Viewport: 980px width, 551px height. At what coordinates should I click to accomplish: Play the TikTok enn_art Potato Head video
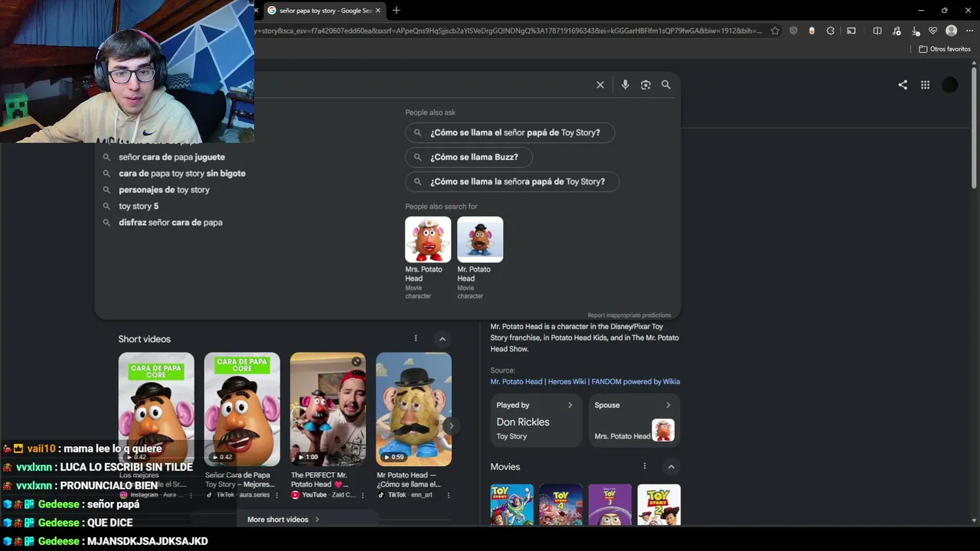point(413,409)
